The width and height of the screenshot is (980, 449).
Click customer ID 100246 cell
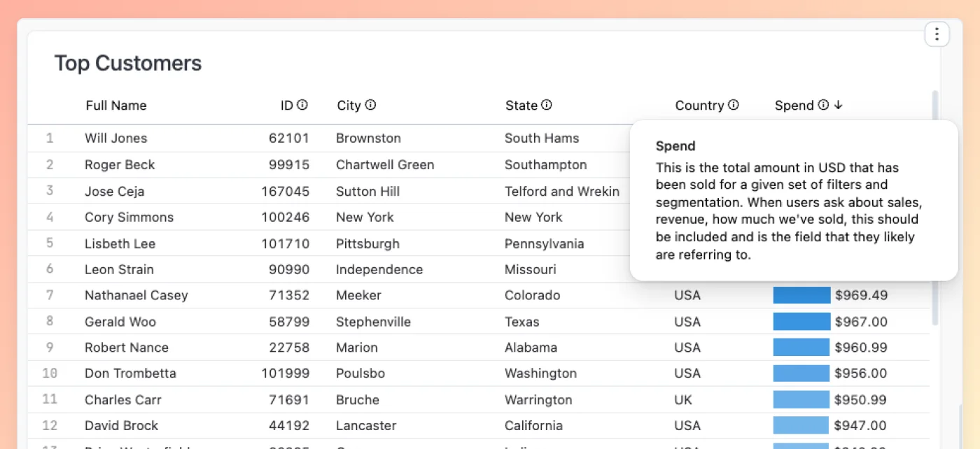coord(286,217)
